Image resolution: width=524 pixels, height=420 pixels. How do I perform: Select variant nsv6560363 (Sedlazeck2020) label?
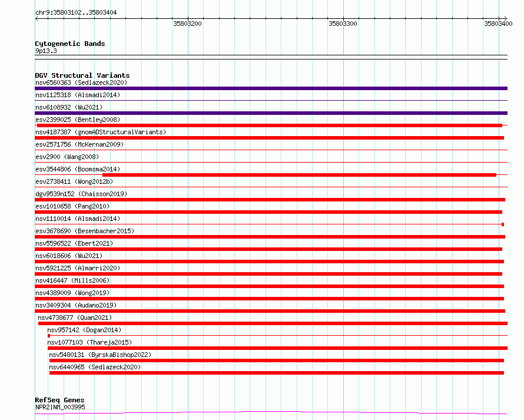coord(81,82)
